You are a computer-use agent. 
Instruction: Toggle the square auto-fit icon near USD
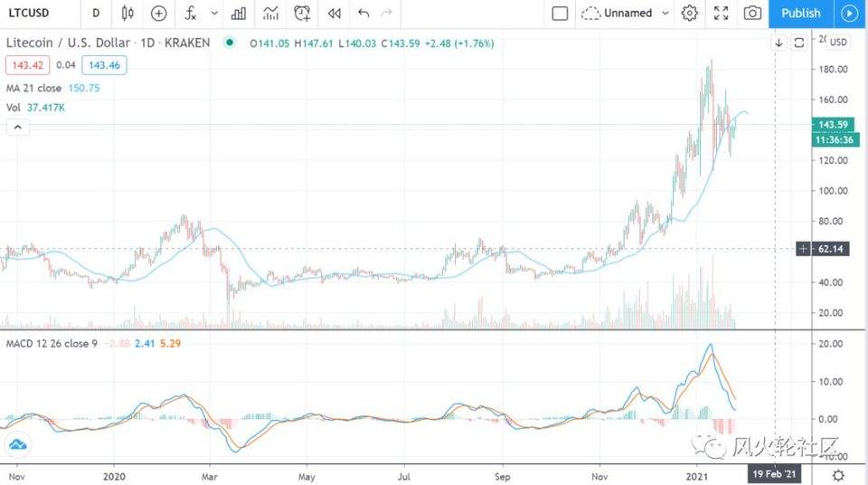798,43
